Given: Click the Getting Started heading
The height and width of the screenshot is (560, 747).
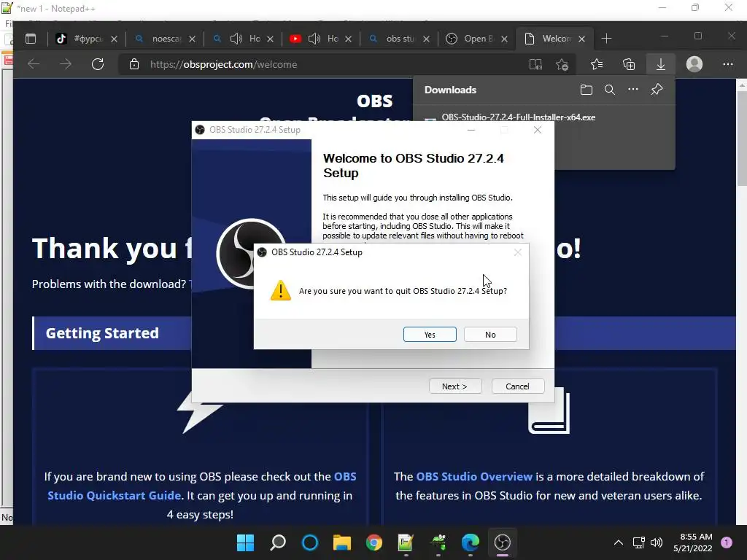Looking at the screenshot, I should [102, 332].
